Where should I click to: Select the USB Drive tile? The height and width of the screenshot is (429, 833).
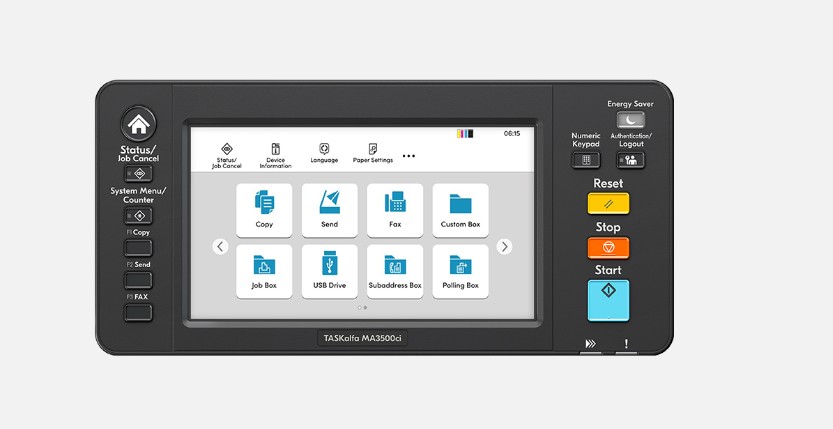pos(329,271)
